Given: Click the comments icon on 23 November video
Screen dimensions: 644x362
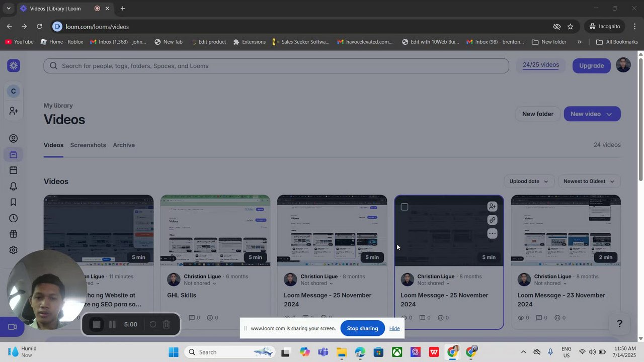Looking at the screenshot, I should [x=539, y=318].
